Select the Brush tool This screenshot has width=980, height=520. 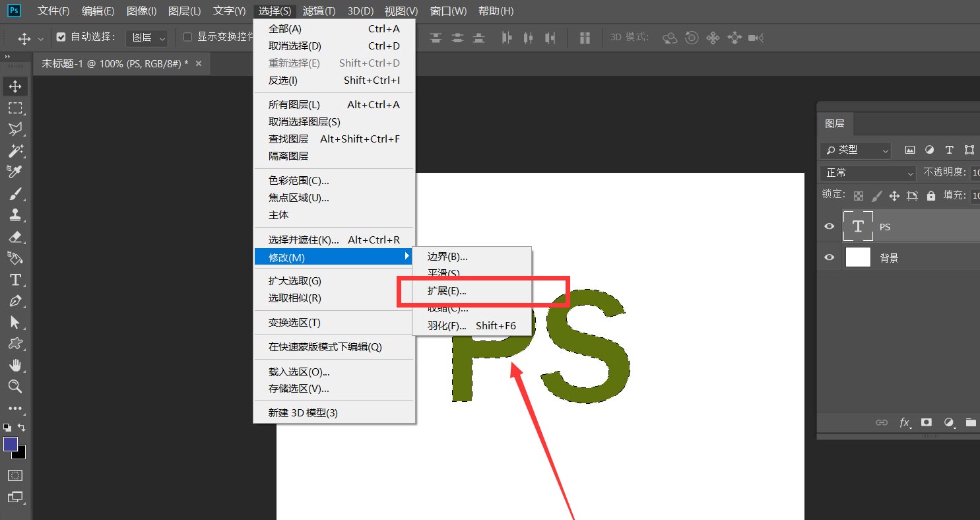coord(15,194)
